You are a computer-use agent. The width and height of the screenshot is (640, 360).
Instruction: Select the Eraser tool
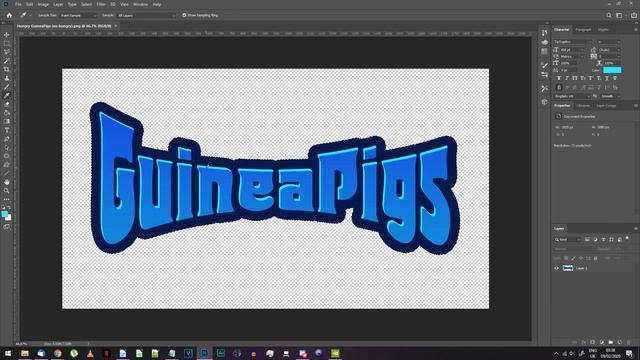[7, 104]
